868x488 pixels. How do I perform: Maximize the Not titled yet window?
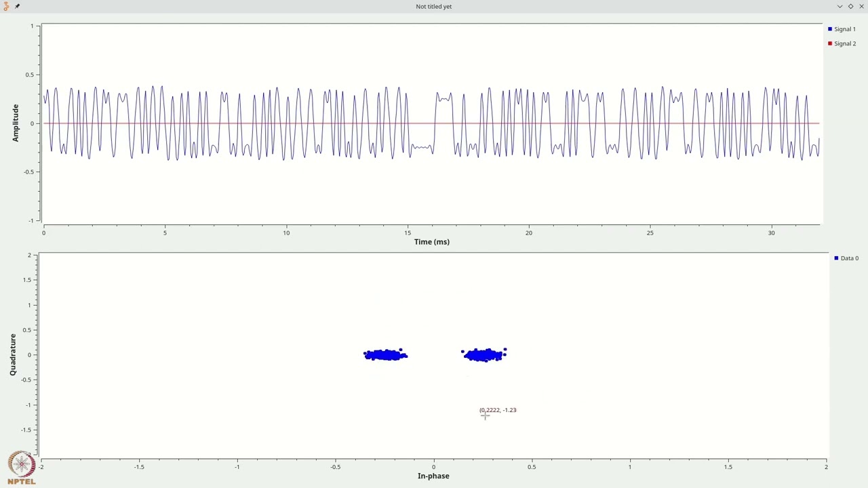click(x=850, y=6)
